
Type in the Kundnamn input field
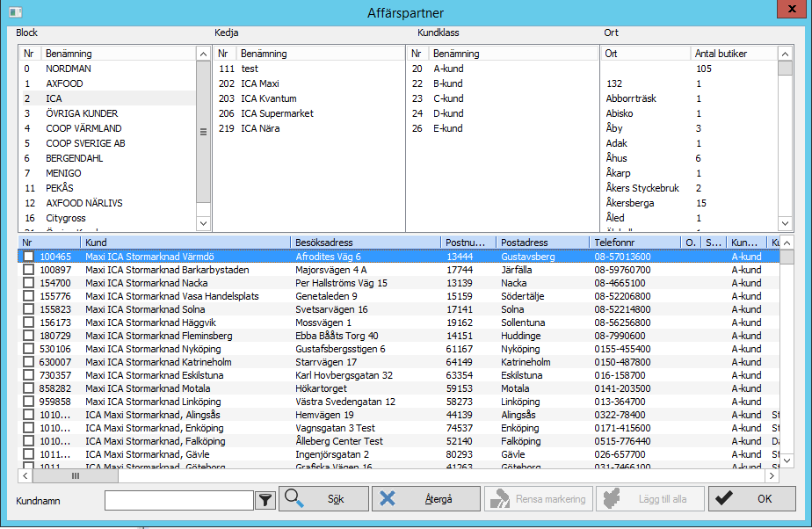pos(179,501)
